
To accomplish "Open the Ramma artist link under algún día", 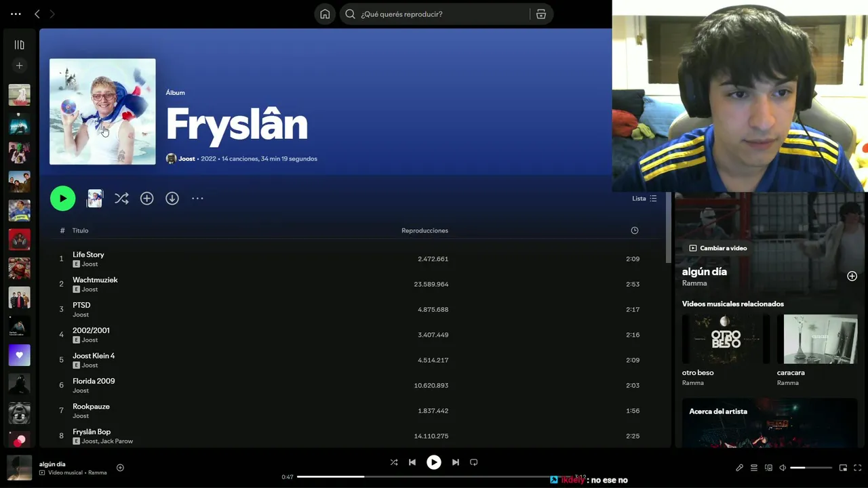I will point(694,283).
